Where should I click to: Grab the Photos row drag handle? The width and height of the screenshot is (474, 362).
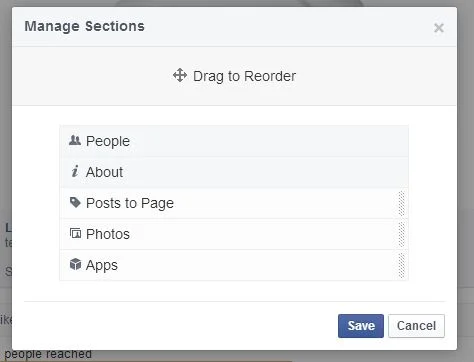click(x=402, y=234)
